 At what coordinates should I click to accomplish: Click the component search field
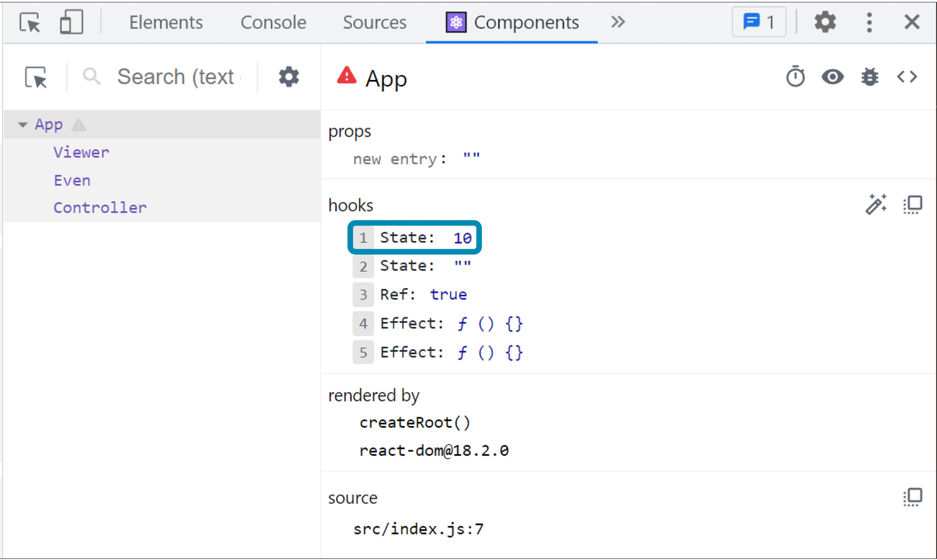point(178,77)
